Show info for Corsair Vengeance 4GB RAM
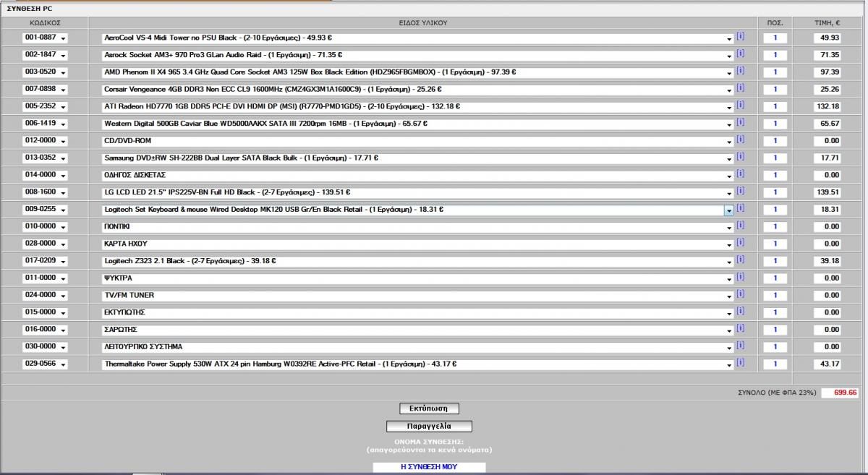Image resolution: width=868 pixels, height=475 pixels. (x=740, y=87)
